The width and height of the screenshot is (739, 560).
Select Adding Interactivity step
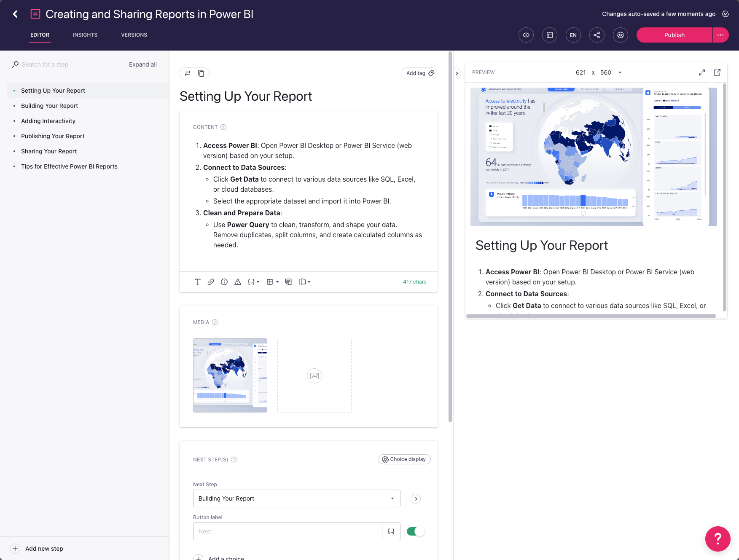coord(88,121)
